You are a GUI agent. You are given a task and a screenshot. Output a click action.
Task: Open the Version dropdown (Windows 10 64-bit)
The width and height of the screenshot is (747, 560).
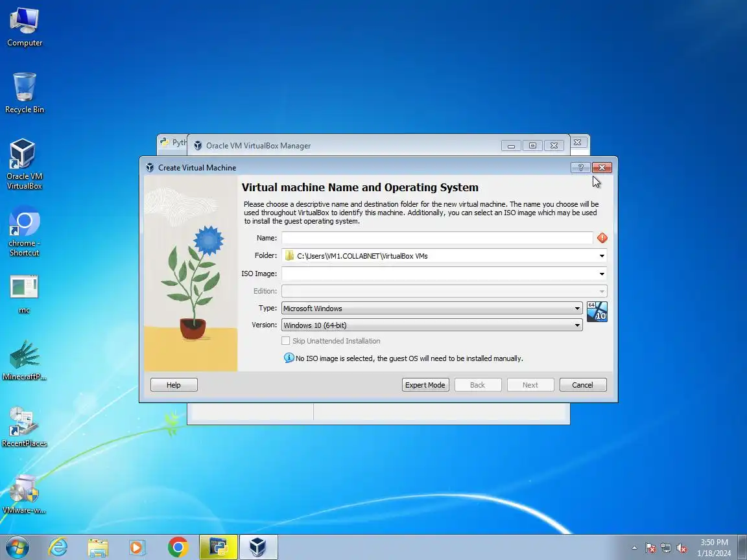[432, 325]
